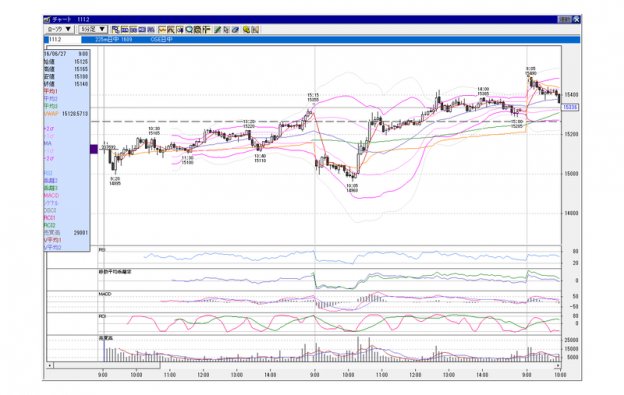
Task: Select the green pencil drawing tool
Action: 217,29
